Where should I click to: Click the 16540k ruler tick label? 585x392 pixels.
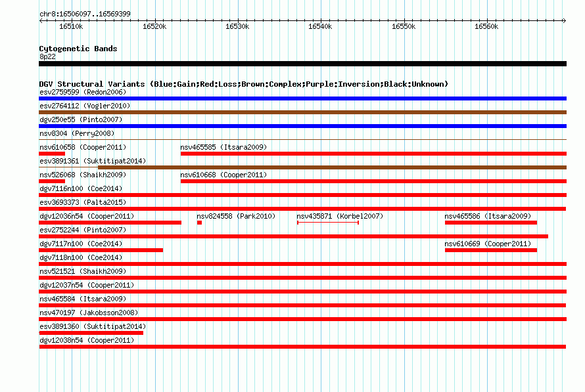[x=320, y=26]
